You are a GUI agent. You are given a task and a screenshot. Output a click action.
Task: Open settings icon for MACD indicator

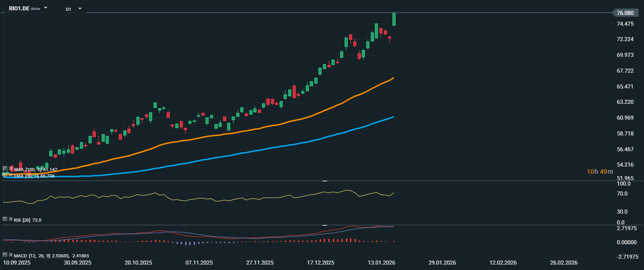coord(5,255)
